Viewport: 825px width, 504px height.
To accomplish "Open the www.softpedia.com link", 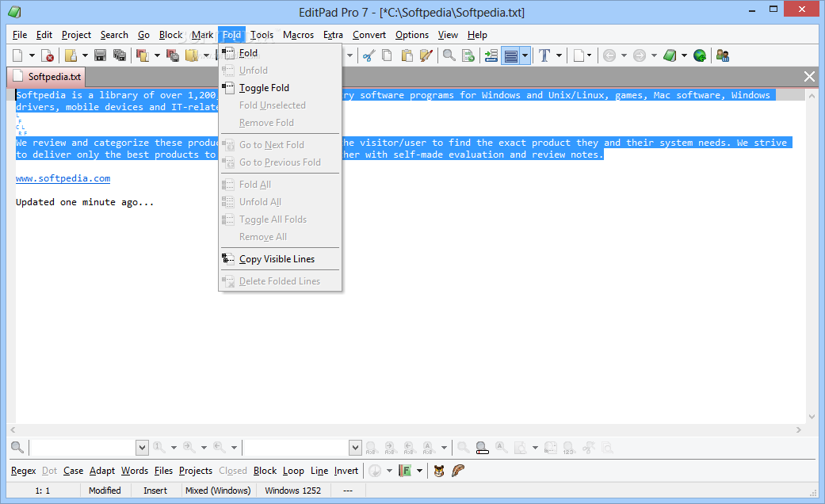I will pyautogui.click(x=63, y=178).
